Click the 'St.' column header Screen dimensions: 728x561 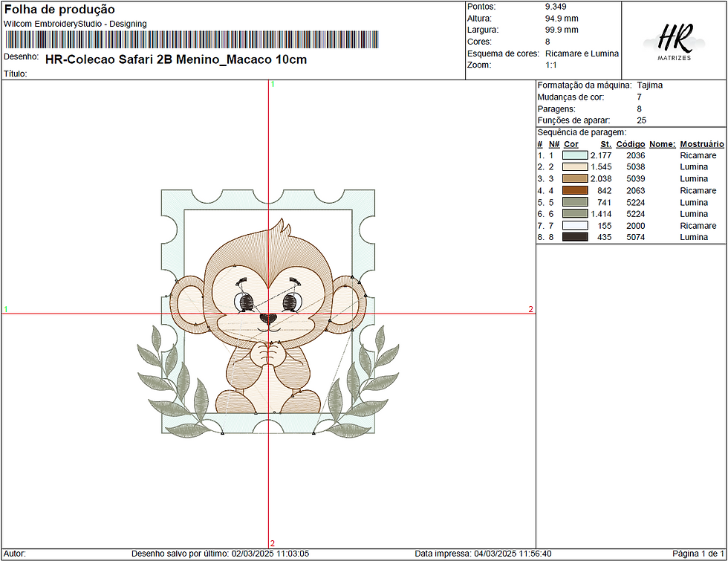[606, 144]
